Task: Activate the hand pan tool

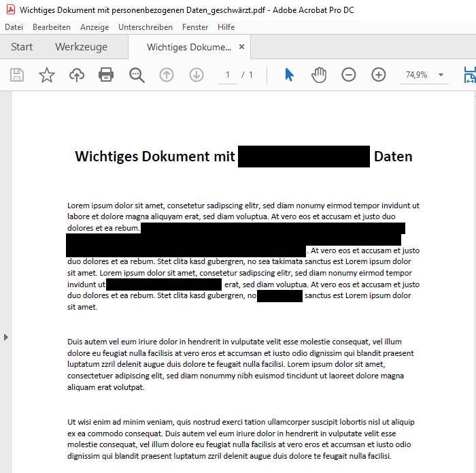Action: [319, 75]
